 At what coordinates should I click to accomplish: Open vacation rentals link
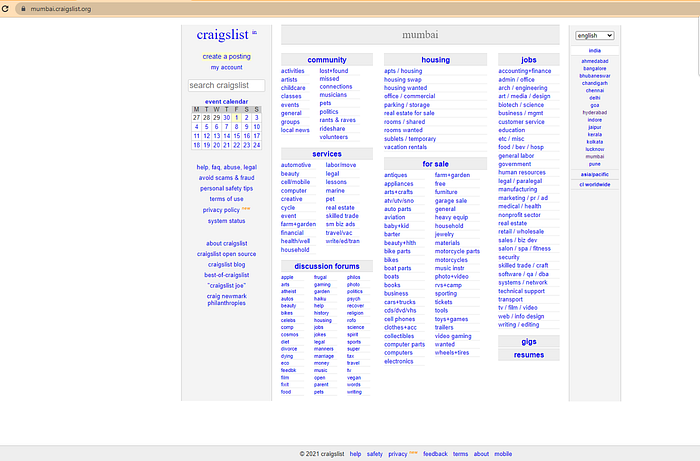click(405, 147)
